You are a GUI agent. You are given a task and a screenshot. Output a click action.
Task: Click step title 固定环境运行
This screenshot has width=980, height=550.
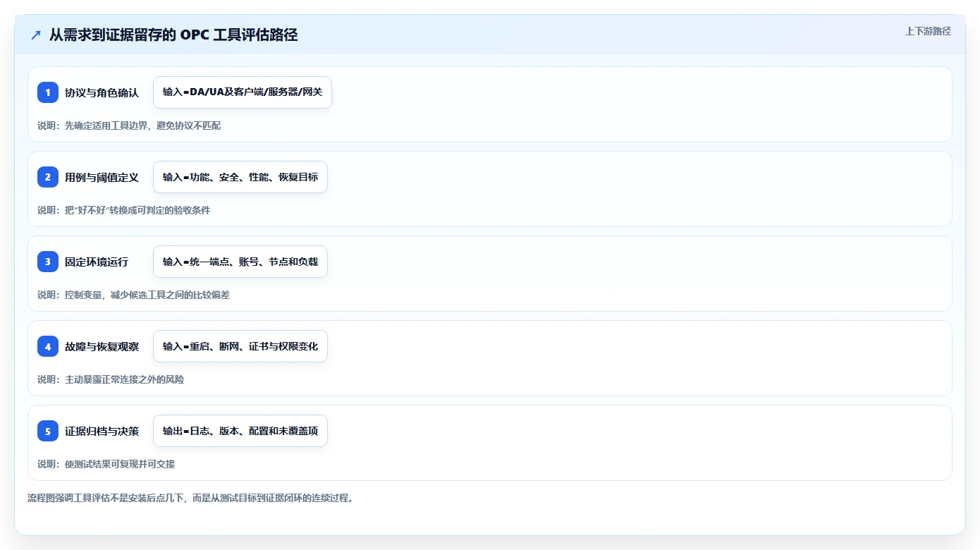click(97, 262)
